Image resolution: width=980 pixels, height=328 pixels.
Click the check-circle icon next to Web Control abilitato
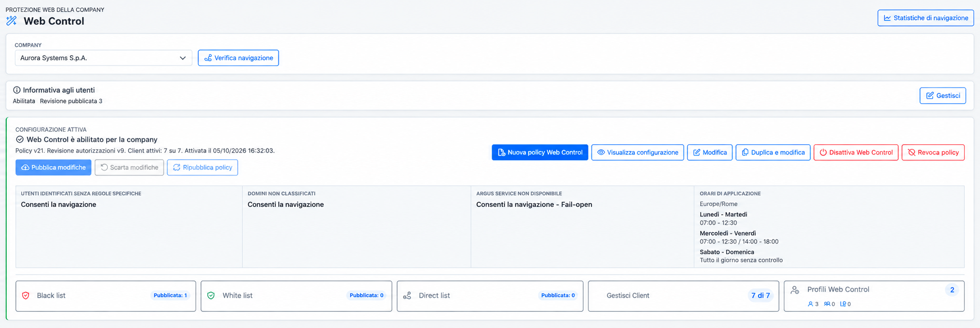[x=19, y=139]
